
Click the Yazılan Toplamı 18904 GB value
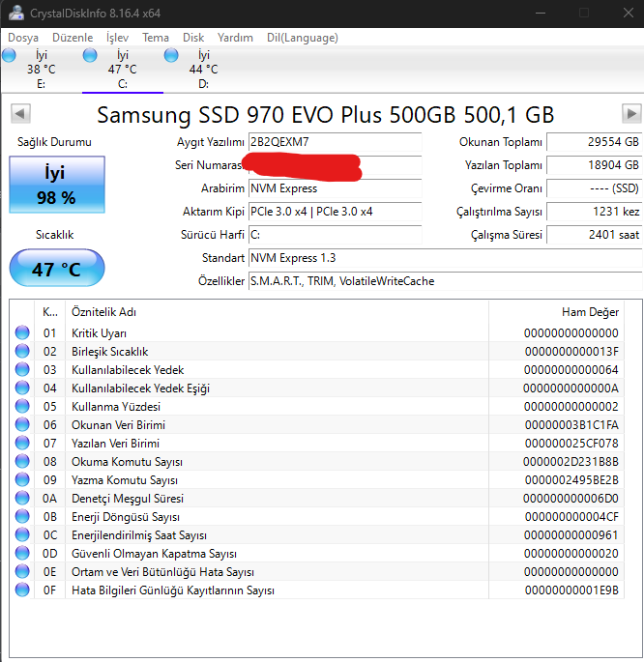(x=594, y=165)
